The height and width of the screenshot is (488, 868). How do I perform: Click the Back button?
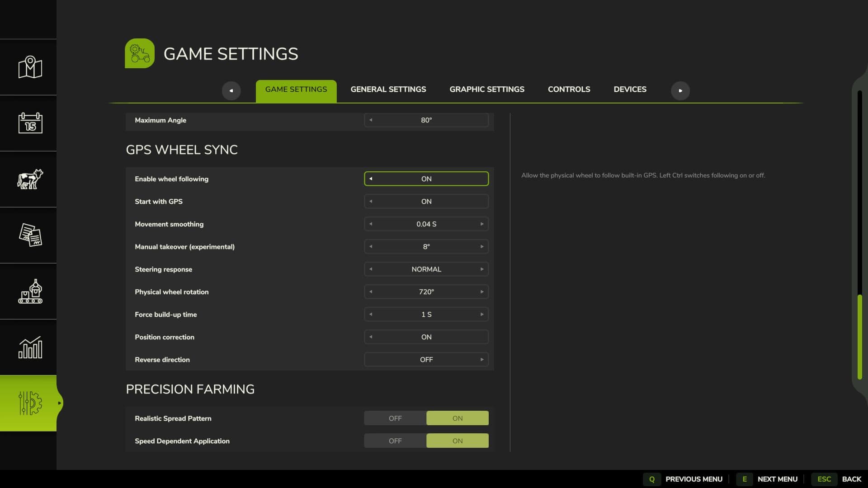(x=852, y=479)
